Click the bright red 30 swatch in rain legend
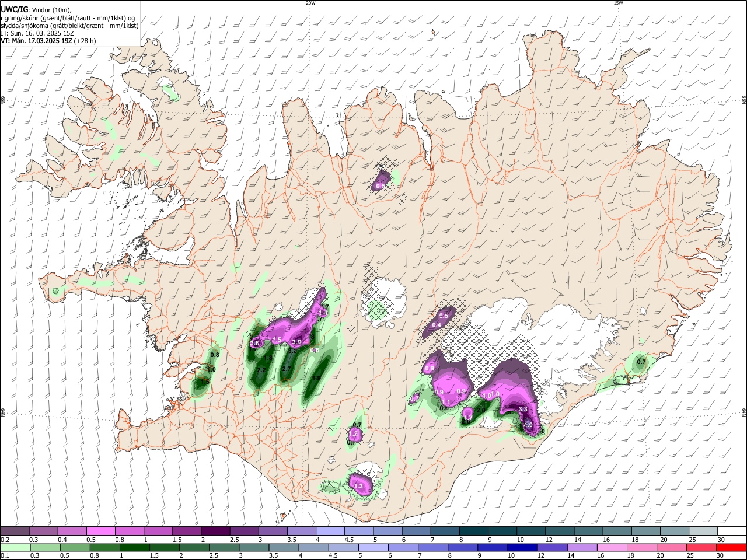 click(x=731, y=547)
